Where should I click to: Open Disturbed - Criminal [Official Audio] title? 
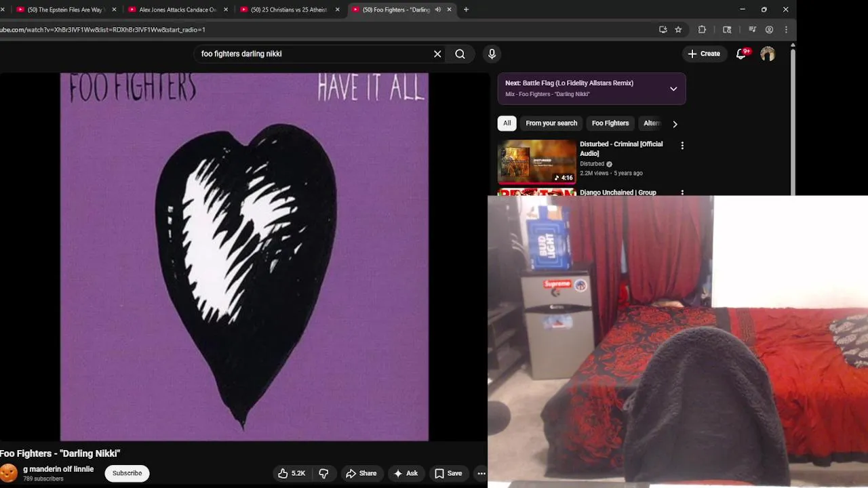click(621, 148)
